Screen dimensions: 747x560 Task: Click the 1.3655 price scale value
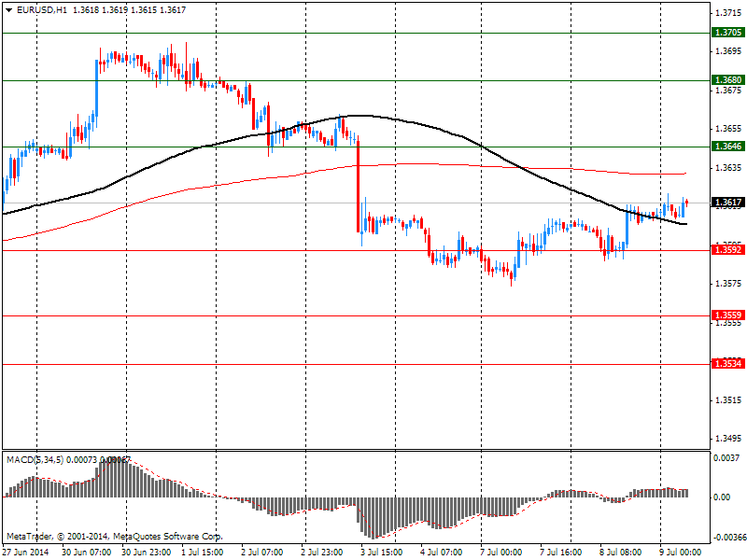pos(729,129)
